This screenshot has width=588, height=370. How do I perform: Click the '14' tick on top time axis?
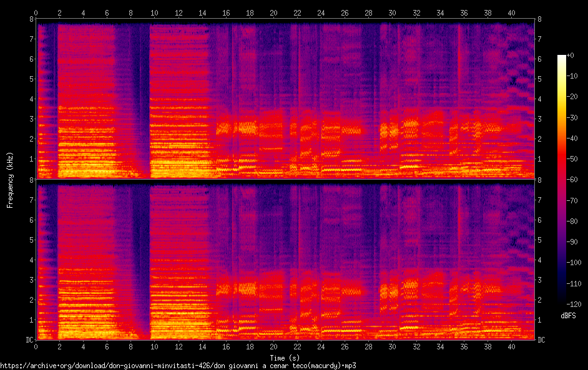click(x=202, y=12)
